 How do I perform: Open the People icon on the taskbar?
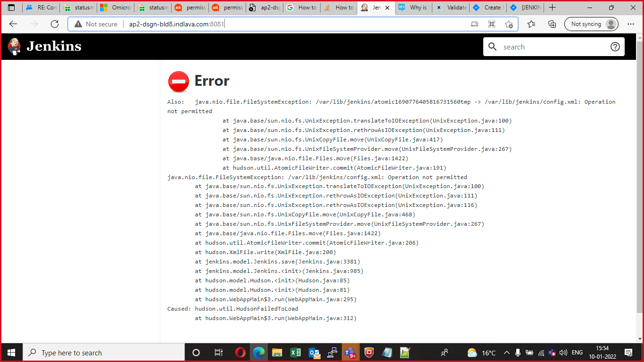tap(445, 353)
